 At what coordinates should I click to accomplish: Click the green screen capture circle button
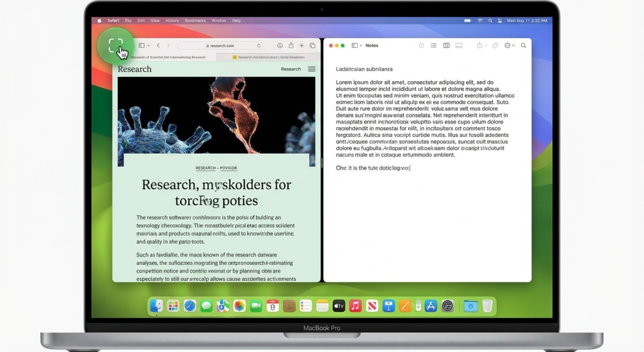(x=116, y=46)
